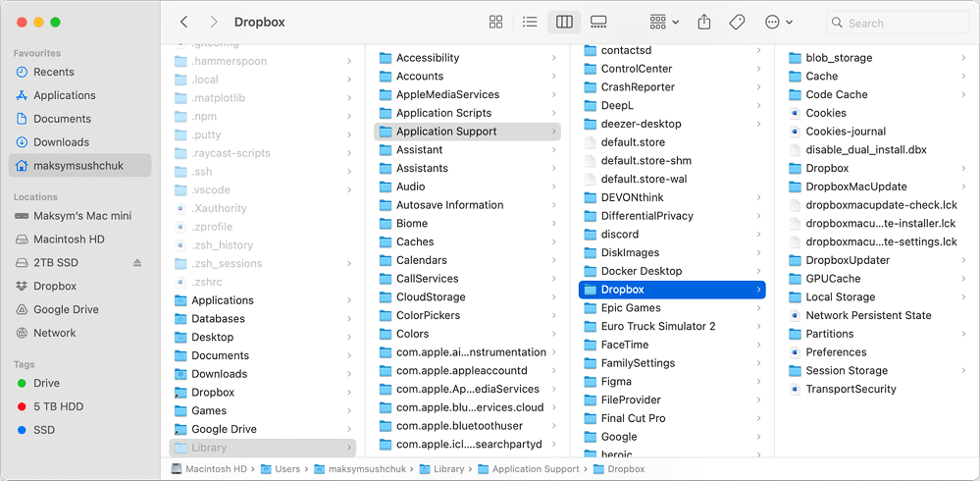
Task: Open Maksym's Mac mini location
Action: tap(79, 216)
